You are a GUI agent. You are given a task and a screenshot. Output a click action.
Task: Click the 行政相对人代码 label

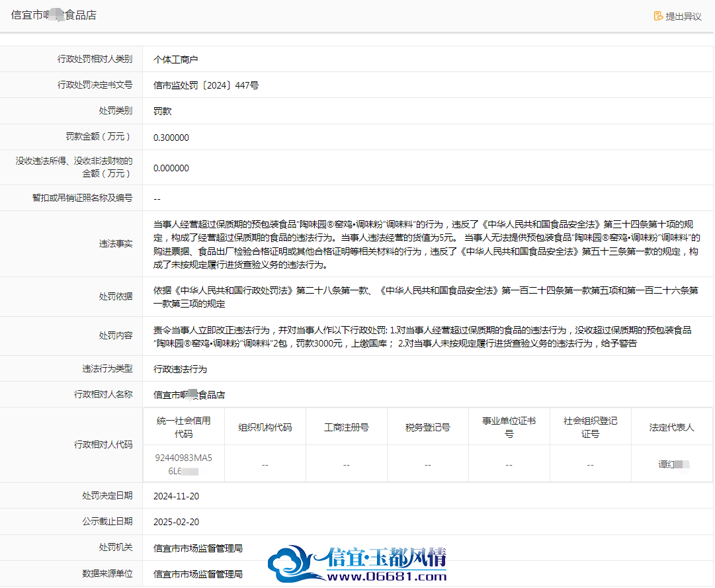coord(103,444)
